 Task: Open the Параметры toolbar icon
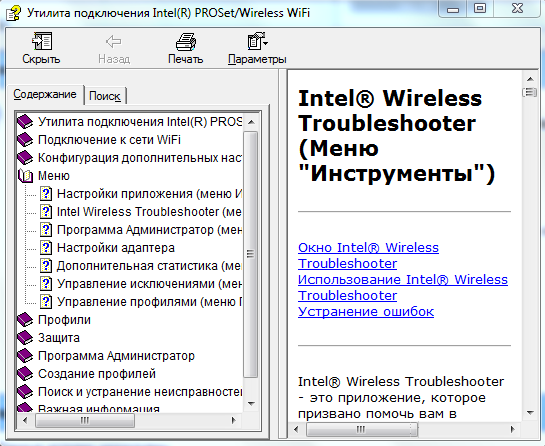point(257,41)
